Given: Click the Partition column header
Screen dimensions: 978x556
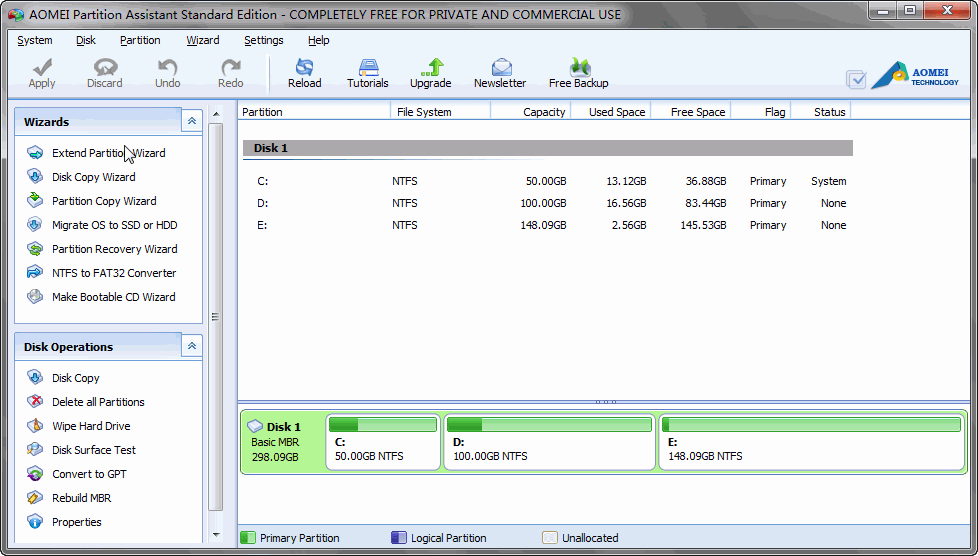Looking at the screenshot, I should click(x=314, y=112).
